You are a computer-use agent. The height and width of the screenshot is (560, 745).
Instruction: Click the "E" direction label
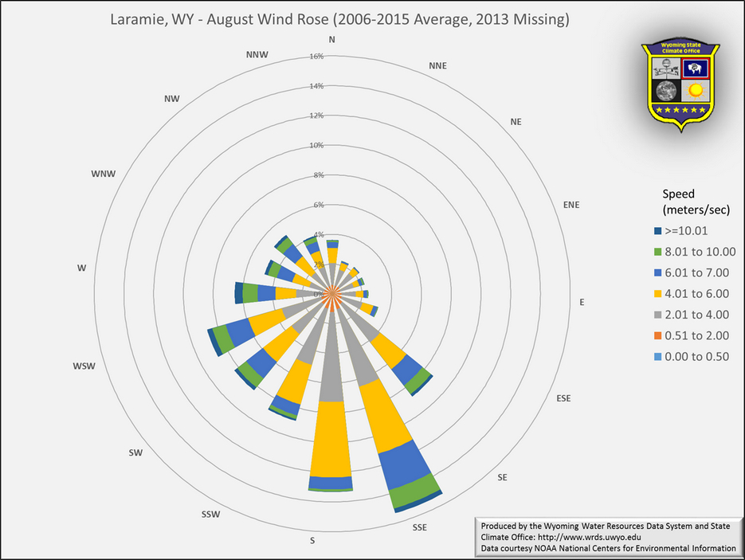[582, 303]
